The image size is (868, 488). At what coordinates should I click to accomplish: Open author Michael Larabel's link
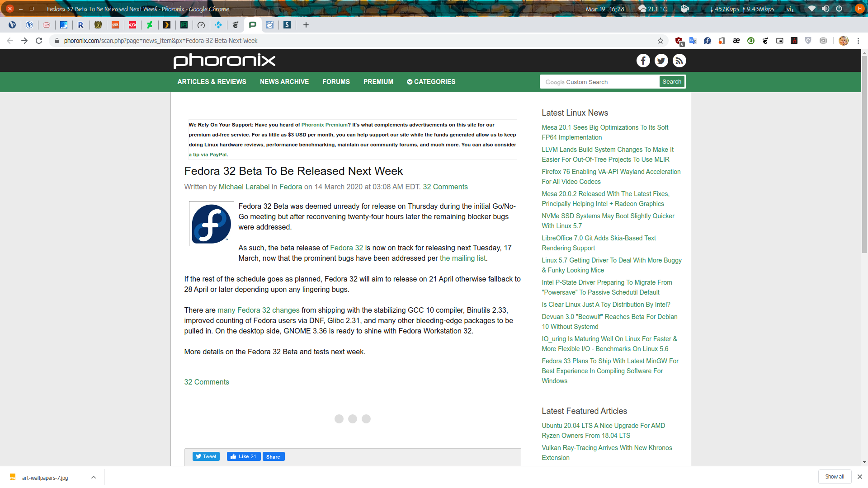(x=244, y=187)
